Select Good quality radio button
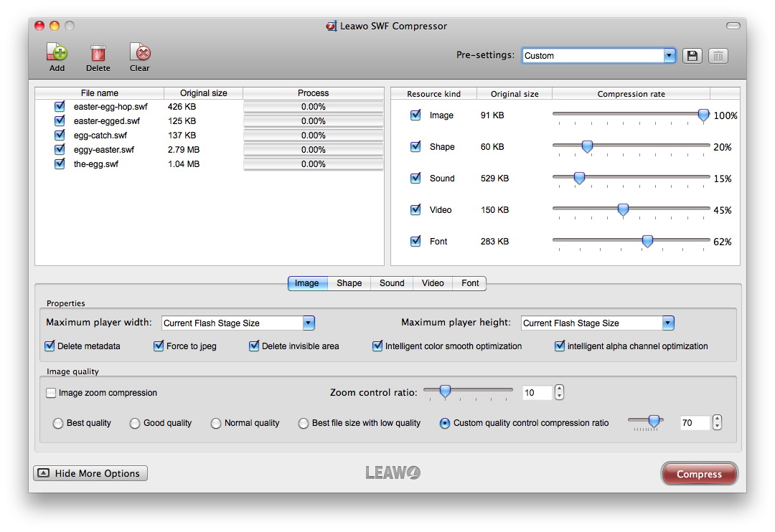 point(134,423)
